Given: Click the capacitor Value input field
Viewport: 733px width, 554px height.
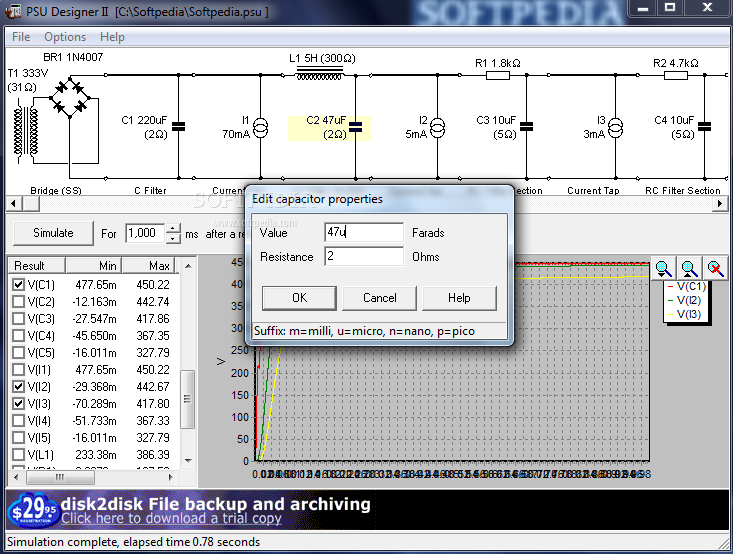Looking at the screenshot, I should click(364, 232).
